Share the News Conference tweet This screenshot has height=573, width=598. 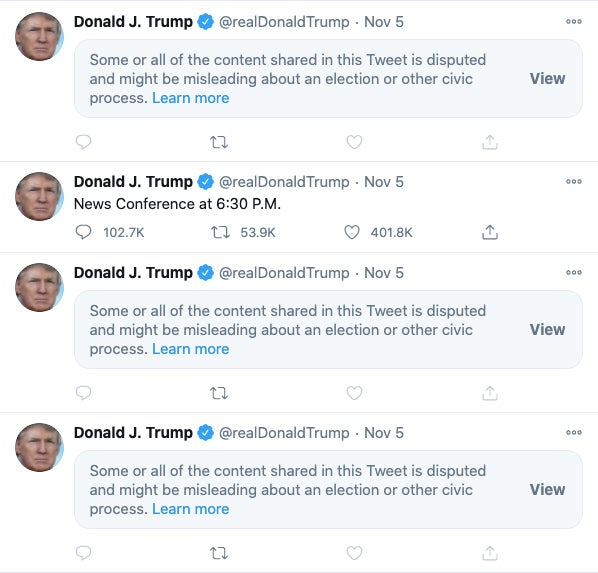[x=490, y=232]
